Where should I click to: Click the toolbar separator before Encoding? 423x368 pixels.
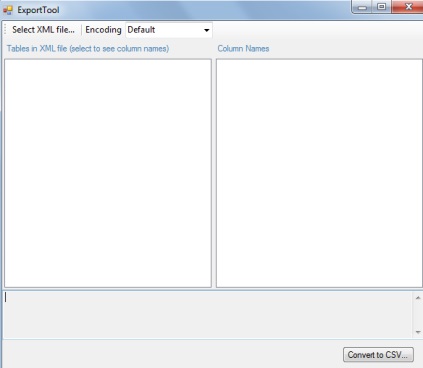tap(81, 30)
